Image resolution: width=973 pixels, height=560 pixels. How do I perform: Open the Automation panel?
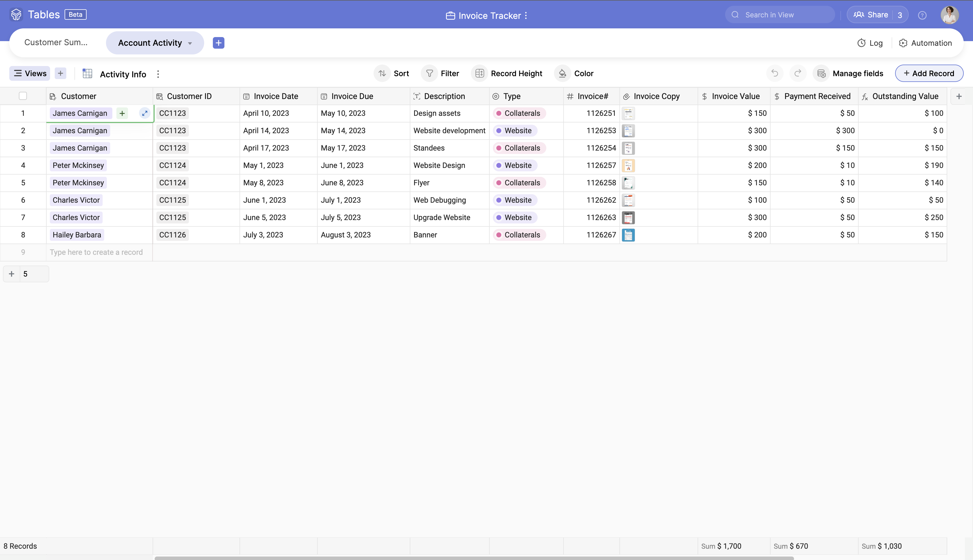click(925, 43)
